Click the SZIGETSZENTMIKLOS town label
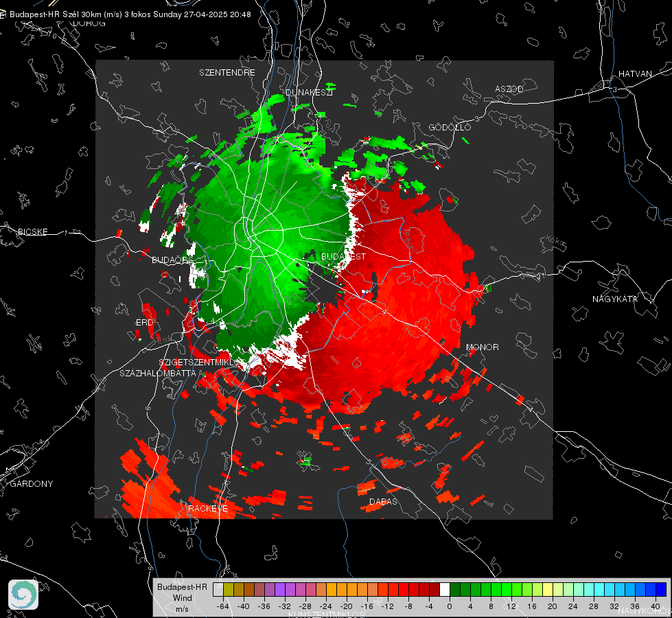The height and width of the screenshot is (618, 672). click(x=200, y=363)
